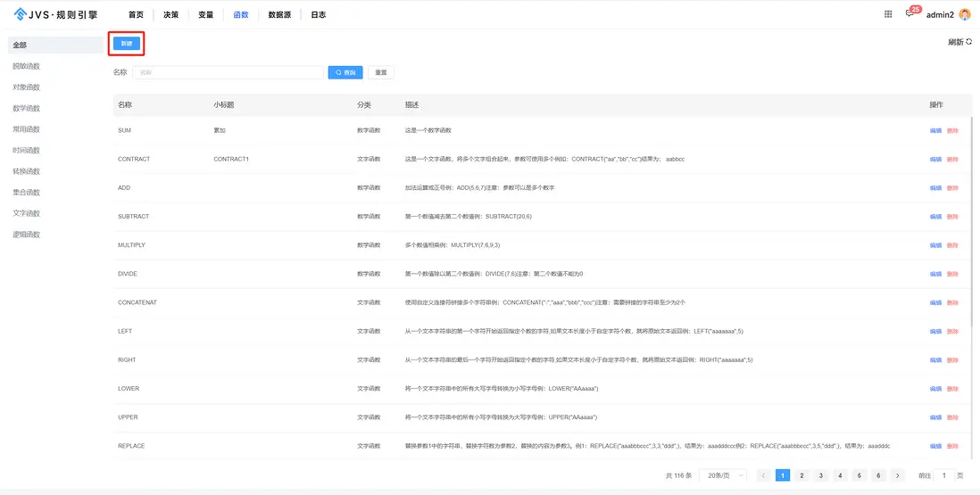
Task: Go to page 6
Action: (878, 475)
